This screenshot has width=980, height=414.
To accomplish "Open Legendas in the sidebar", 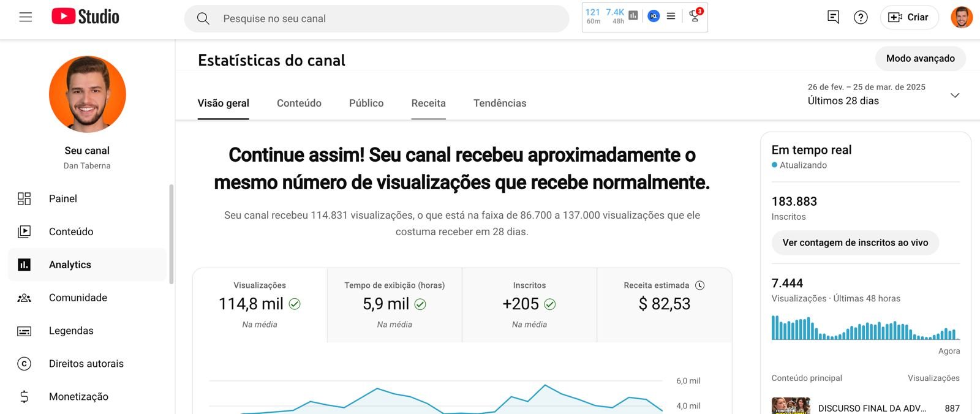I will (x=88, y=331).
